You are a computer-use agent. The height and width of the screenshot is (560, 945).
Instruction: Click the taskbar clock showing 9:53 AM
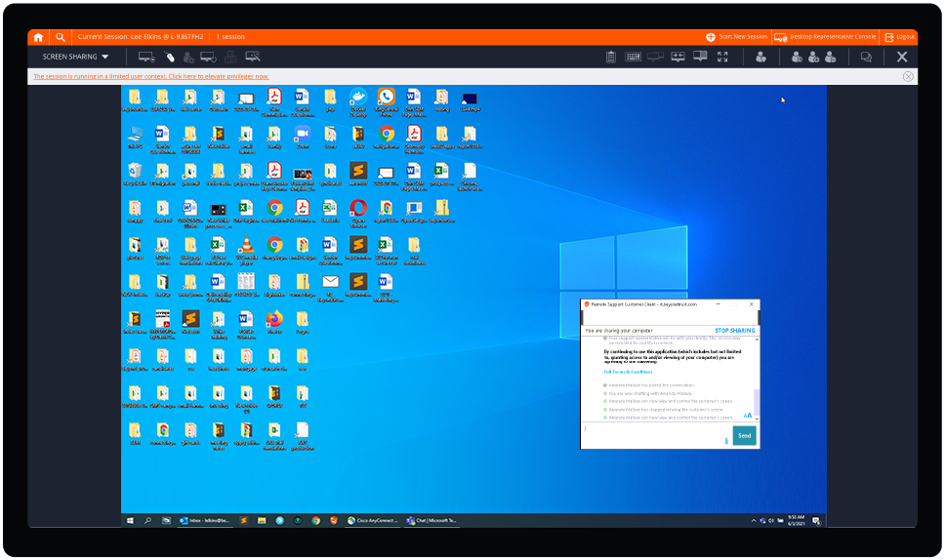point(797,521)
